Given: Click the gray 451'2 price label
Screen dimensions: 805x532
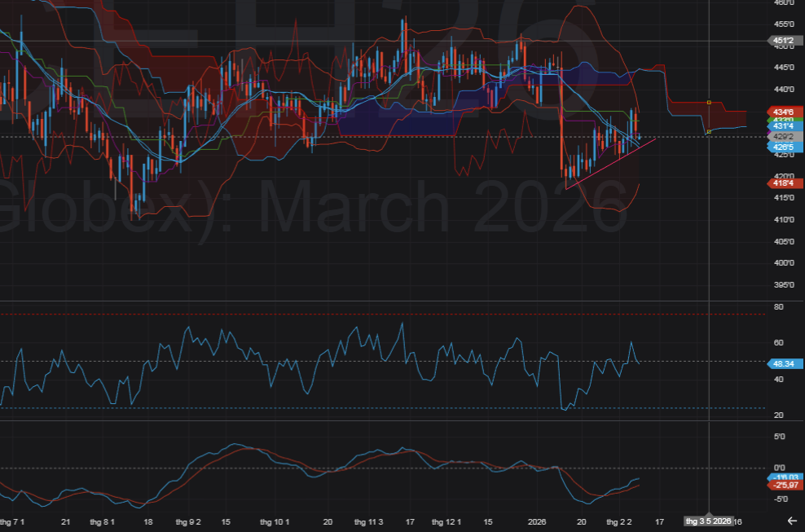Looking at the screenshot, I should (785, 40).
